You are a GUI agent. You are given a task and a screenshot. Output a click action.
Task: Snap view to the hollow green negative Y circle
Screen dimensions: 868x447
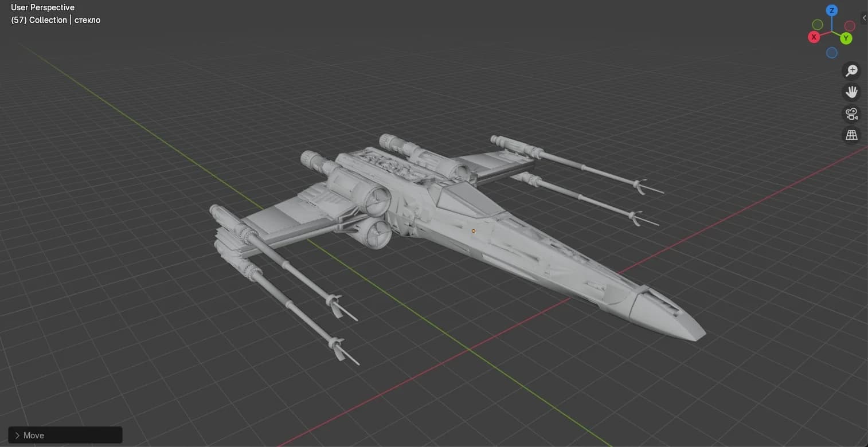coord(818,25)
